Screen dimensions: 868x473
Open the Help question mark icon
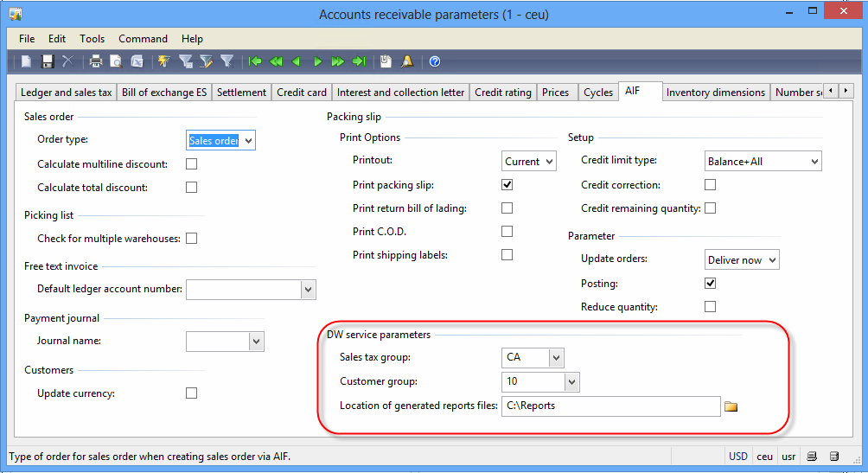435,61
